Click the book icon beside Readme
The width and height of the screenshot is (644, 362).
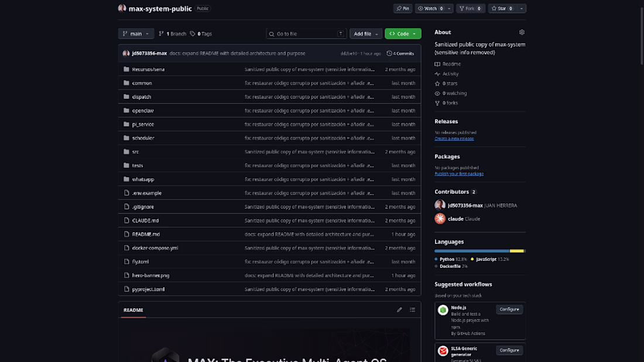point(437,64)
